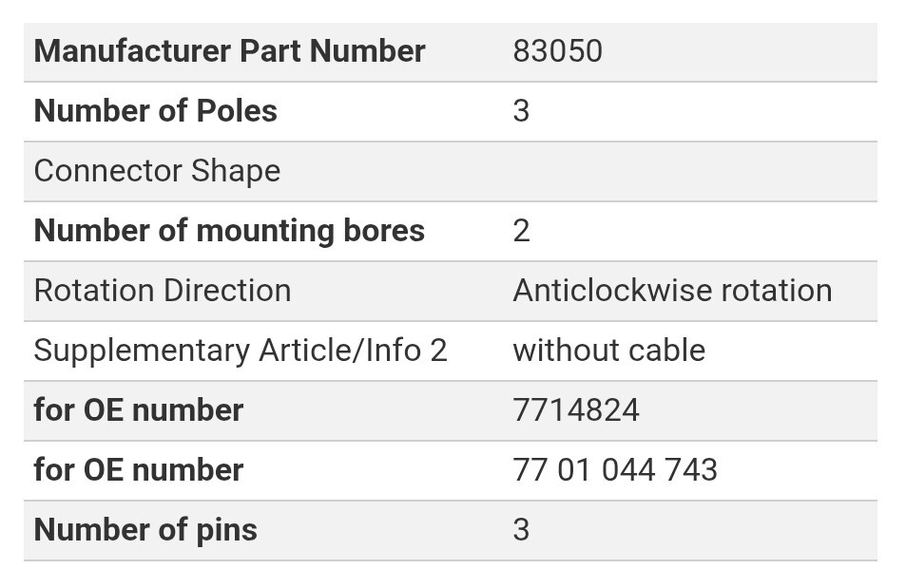906x588 pixels.
Task: Select the mounting bores value 2
Action: point(521,231)
